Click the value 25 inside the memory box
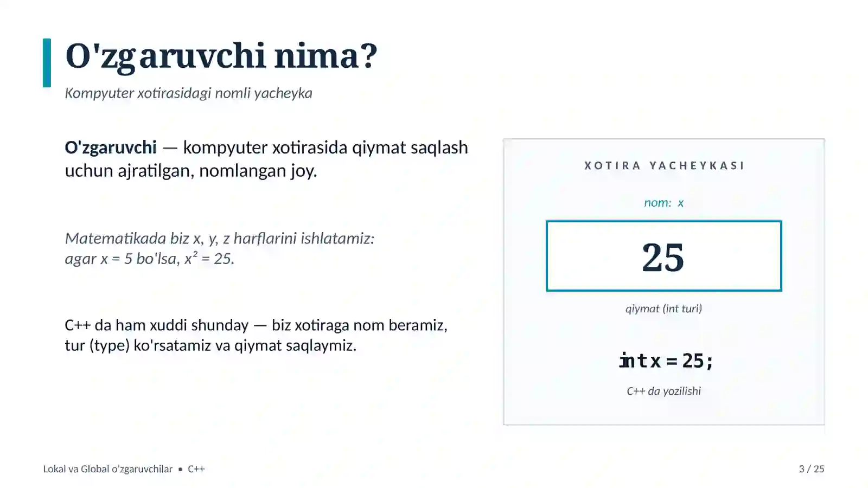The image size is (868, 488). (x=663, y=257)
